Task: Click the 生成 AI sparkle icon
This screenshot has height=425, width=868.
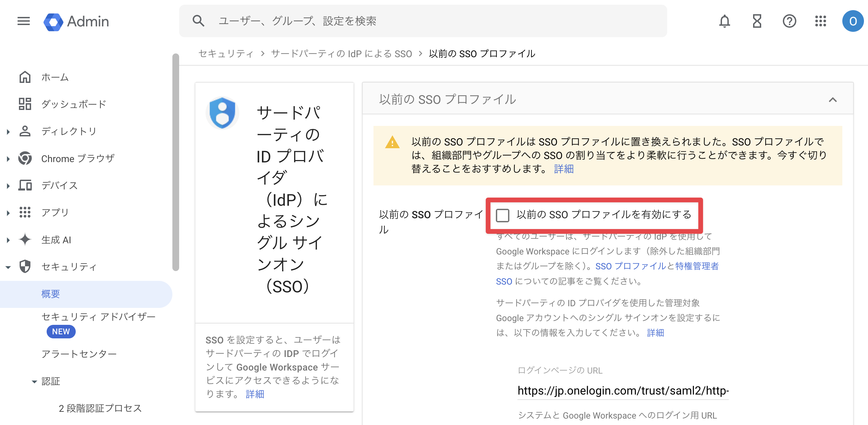Action: point(25,239)
